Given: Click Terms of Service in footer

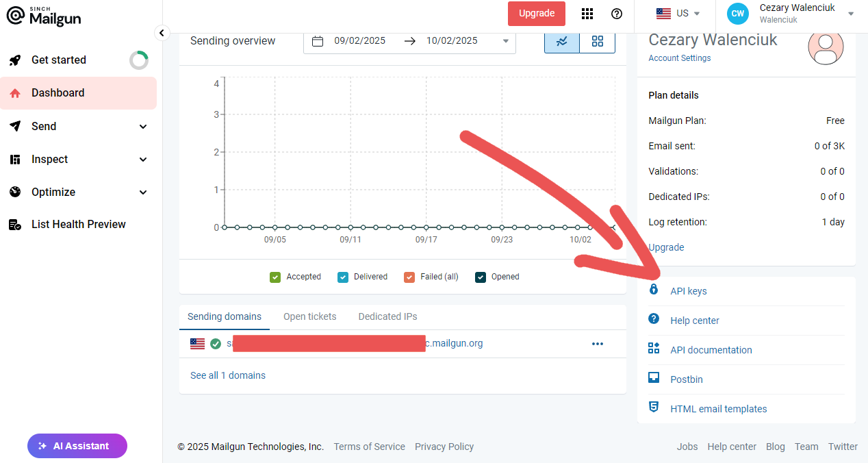Looking at the screenshot, I should [x=370, y=447].
